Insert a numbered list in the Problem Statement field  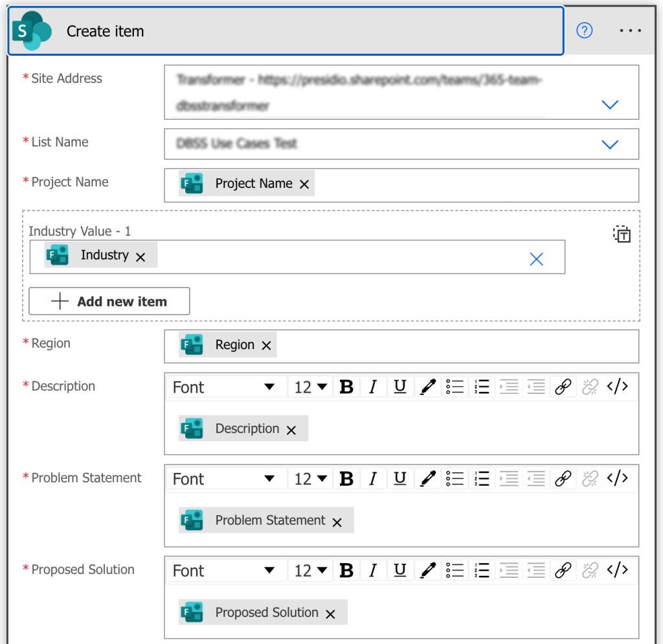[x=482, y=478]
